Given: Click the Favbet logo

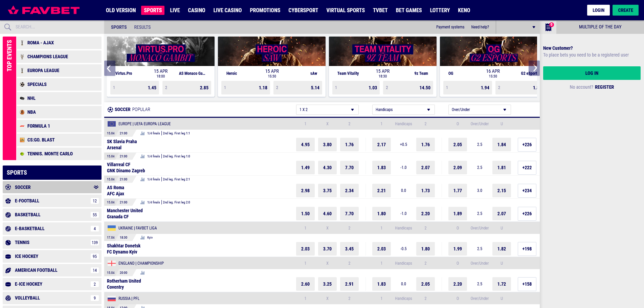Looking at the screenshot, I should pyautogui.click(x=44, y=10).
